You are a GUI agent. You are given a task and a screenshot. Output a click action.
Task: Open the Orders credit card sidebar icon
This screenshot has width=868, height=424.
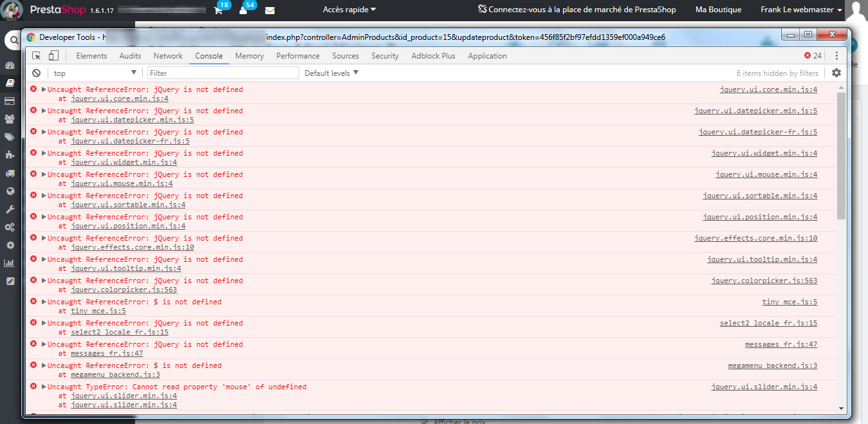10,101
